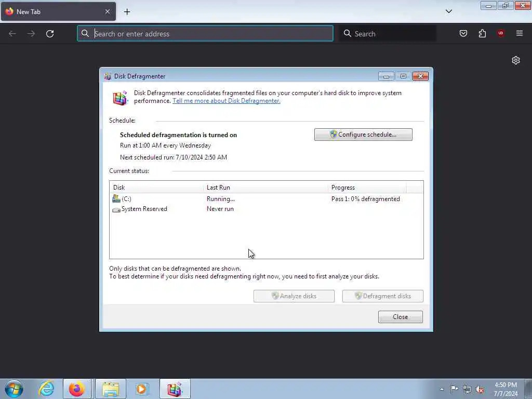
Task: Click the Progress column header
Action: (367, 187)
